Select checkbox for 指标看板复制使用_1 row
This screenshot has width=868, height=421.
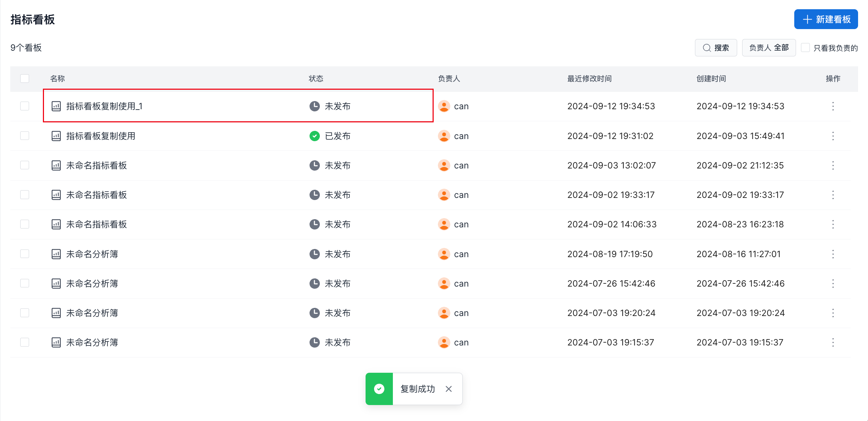pyautogui.click(x=25, y=106)
